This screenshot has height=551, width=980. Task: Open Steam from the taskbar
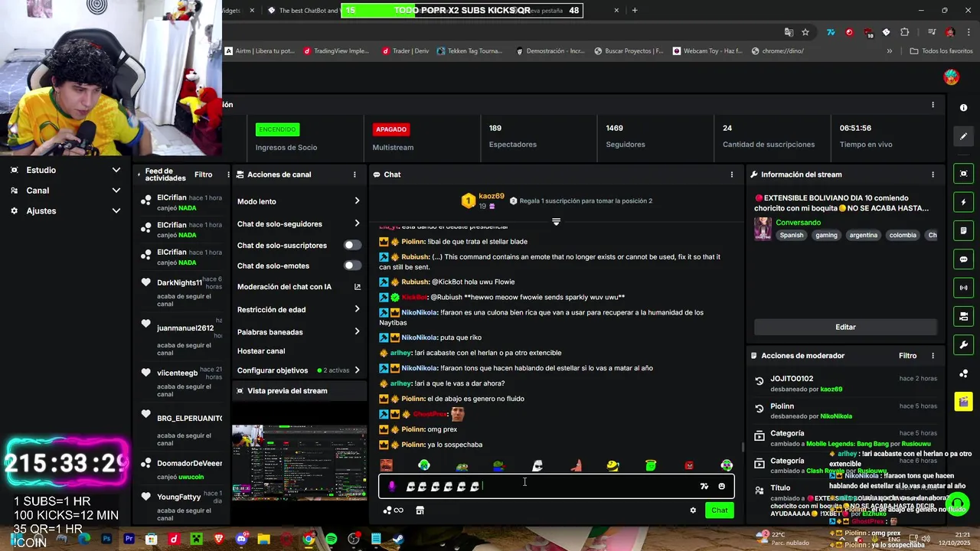[398, 539]
